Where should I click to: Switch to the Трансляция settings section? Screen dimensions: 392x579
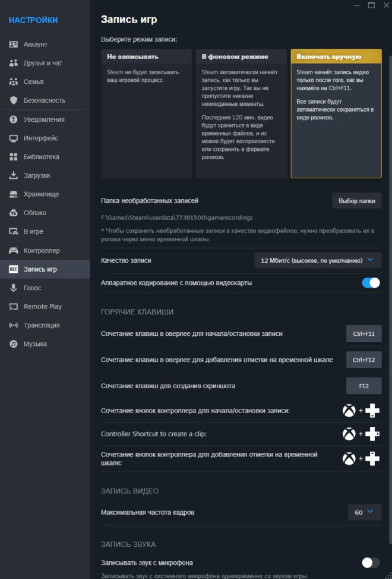(x=45, y=325)
